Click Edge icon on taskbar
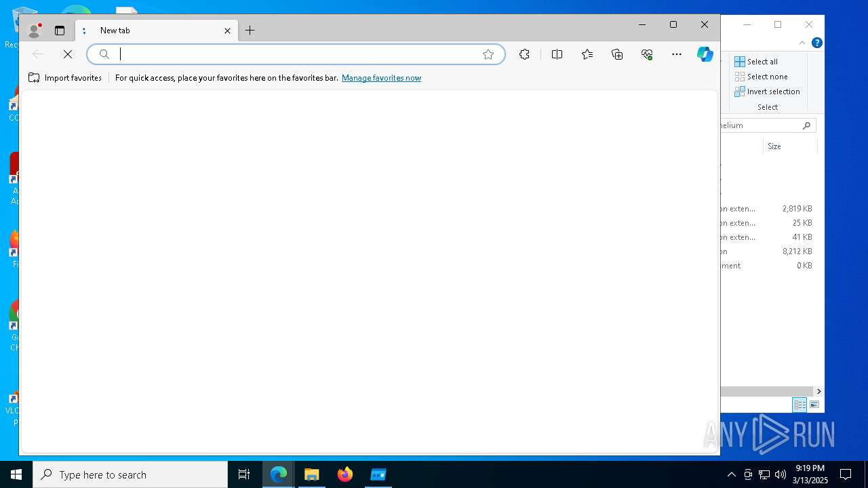The height and width of the screenshot is (488, 868). coord(279,474)
